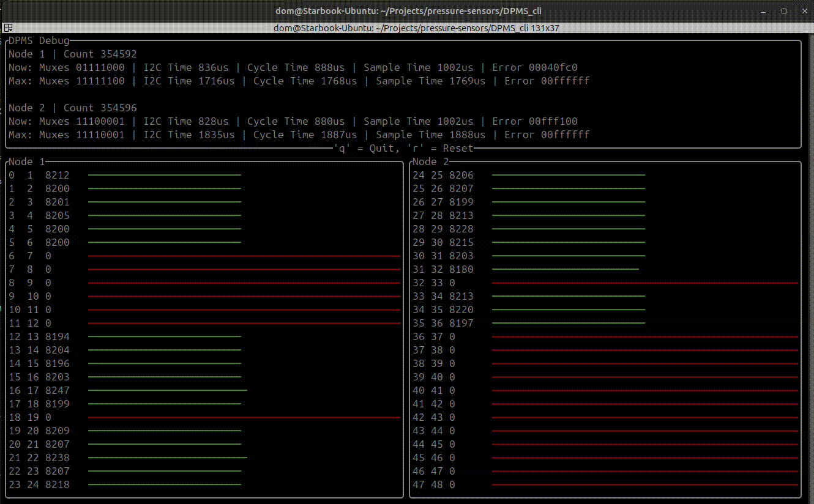Click "Error 00fff100" text
Image resolution: width=814 pixels, height=504 pixels.
point(535,121)
